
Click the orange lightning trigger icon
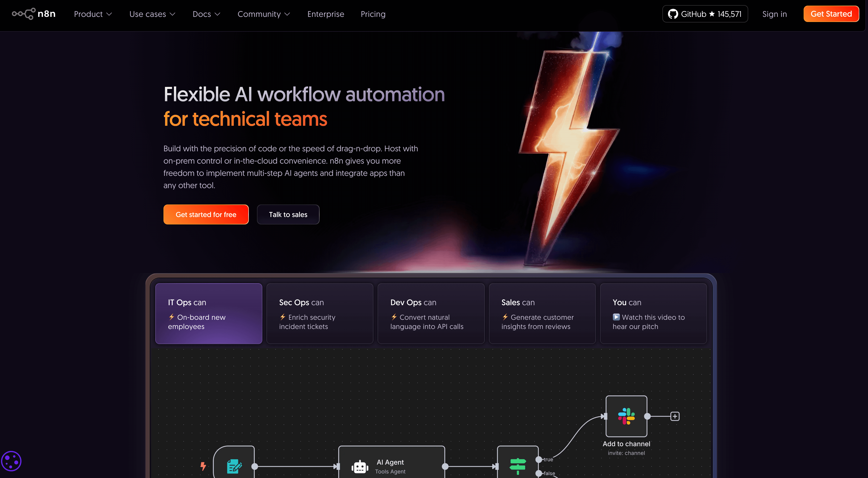click(x=203, y=466)
